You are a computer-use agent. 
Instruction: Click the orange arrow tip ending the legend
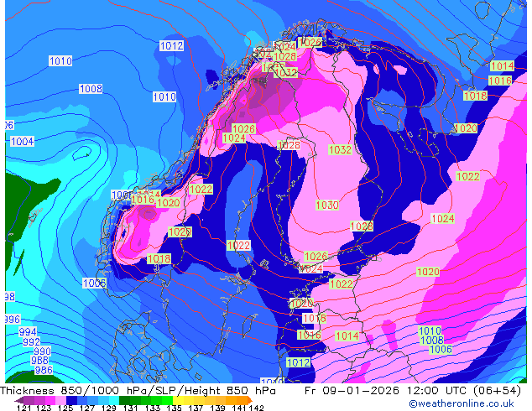(x=250, y=400)
